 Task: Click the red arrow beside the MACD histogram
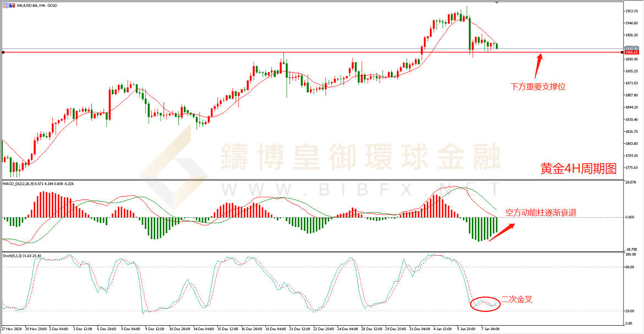(x=502, y=232)
